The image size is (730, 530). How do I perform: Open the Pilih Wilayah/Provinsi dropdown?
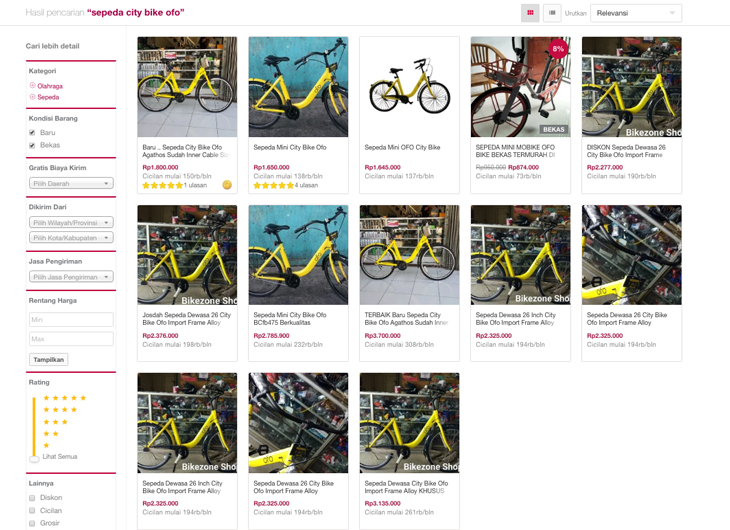click(x=71, y=222)
